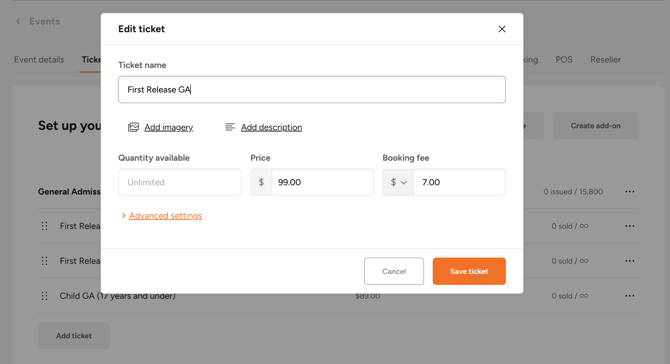Click the Quantity available field
The image size is (670, 364).
tap(180, 182)
